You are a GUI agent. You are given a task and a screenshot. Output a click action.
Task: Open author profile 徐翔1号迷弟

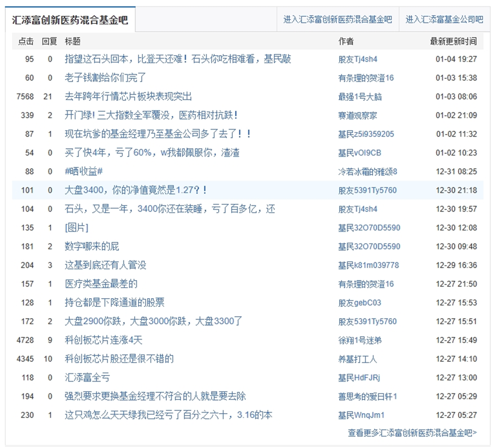coord(360,340)
